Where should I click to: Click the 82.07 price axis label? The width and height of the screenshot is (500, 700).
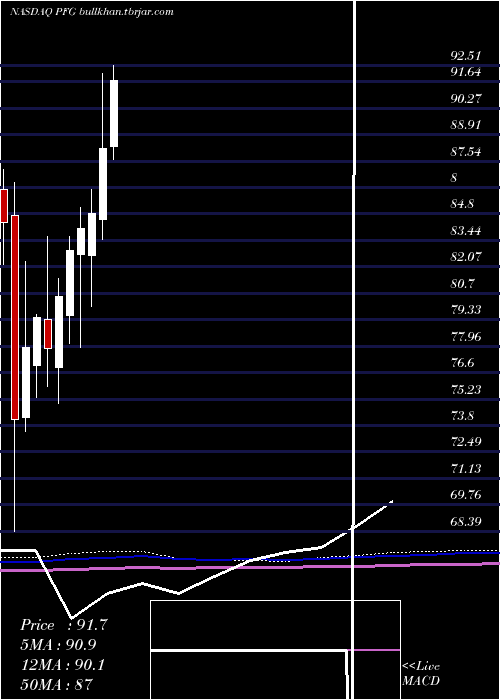[x=466, y=257]
